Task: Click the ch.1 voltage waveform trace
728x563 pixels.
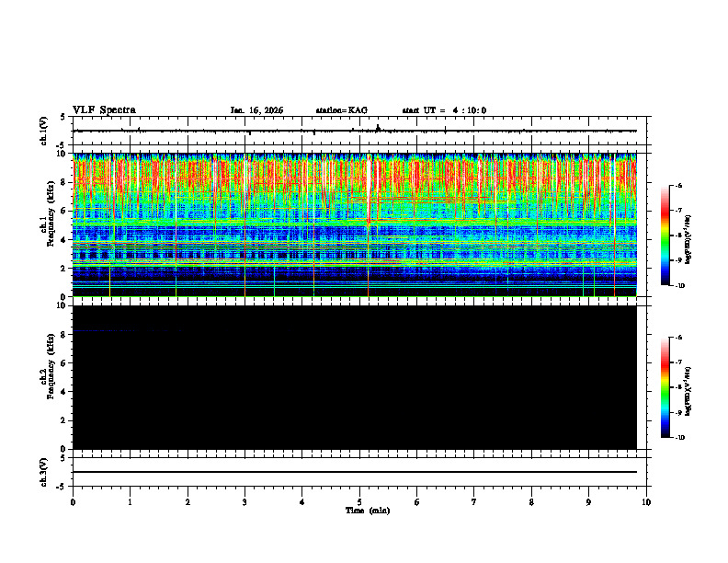Action: (x=354, y=131)
